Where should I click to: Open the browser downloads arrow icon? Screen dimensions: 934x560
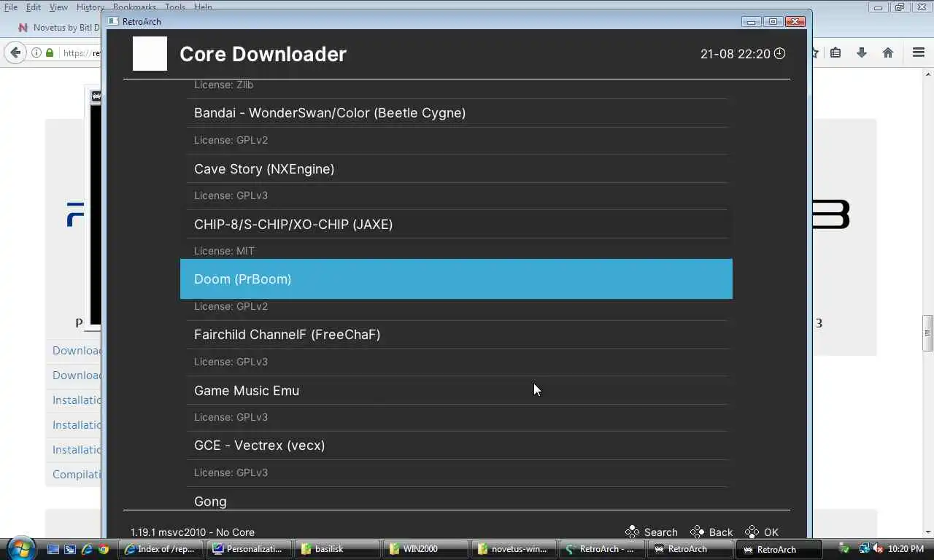(862, 52)
